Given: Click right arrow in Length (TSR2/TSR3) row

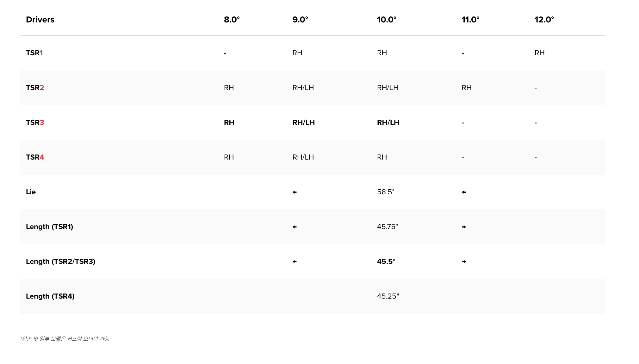Looking at the screenshot, I should click(464, 262).
